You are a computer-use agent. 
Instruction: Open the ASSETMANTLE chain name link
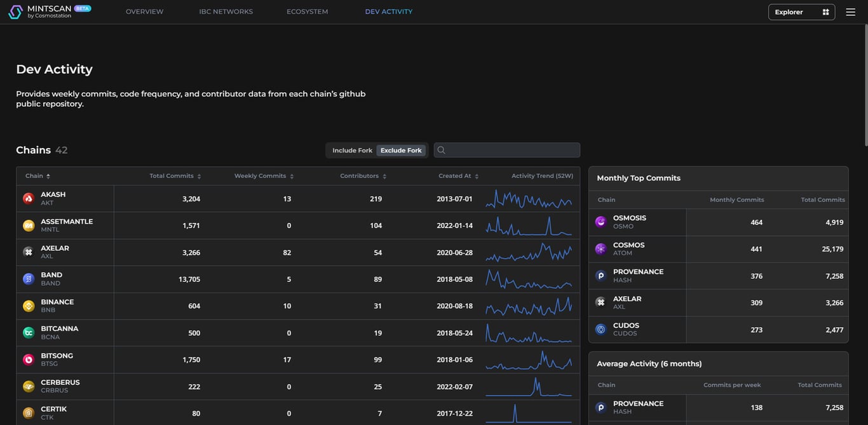point(67,221)
